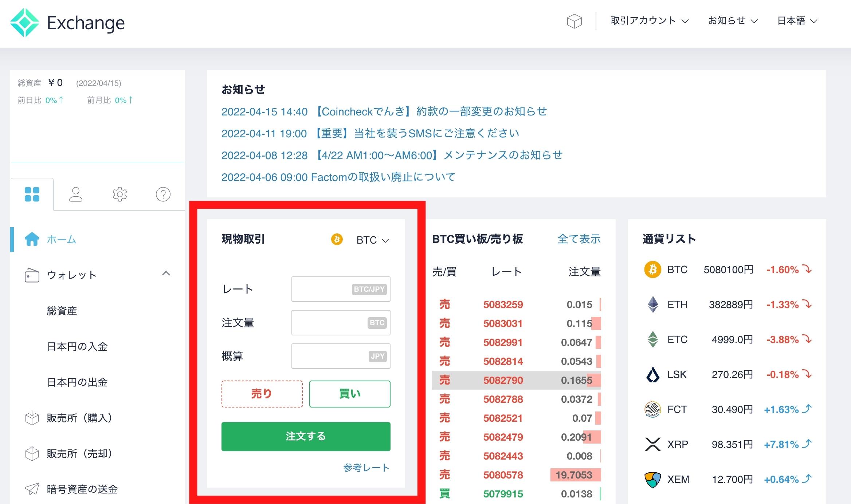Select the 買い buy toggle
Image resolution: width=851 pixels, height=504 pixels.
(x=350, y=394)
